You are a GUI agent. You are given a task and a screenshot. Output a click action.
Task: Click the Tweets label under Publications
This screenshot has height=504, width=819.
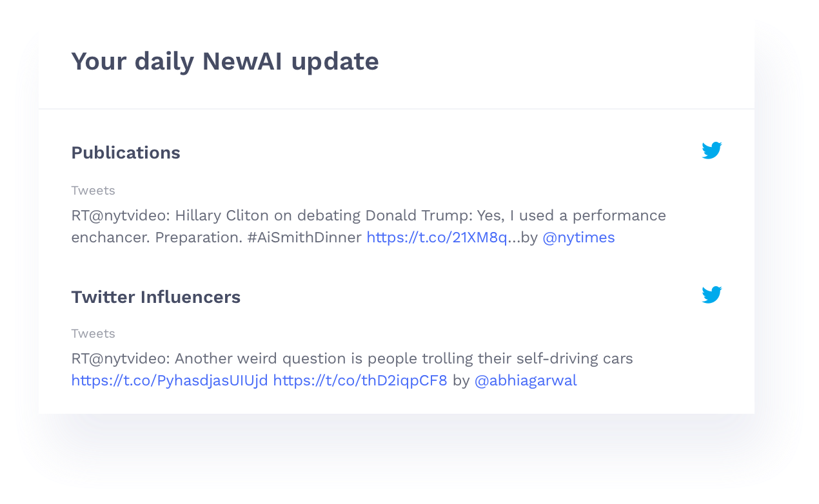pos(93,191)
